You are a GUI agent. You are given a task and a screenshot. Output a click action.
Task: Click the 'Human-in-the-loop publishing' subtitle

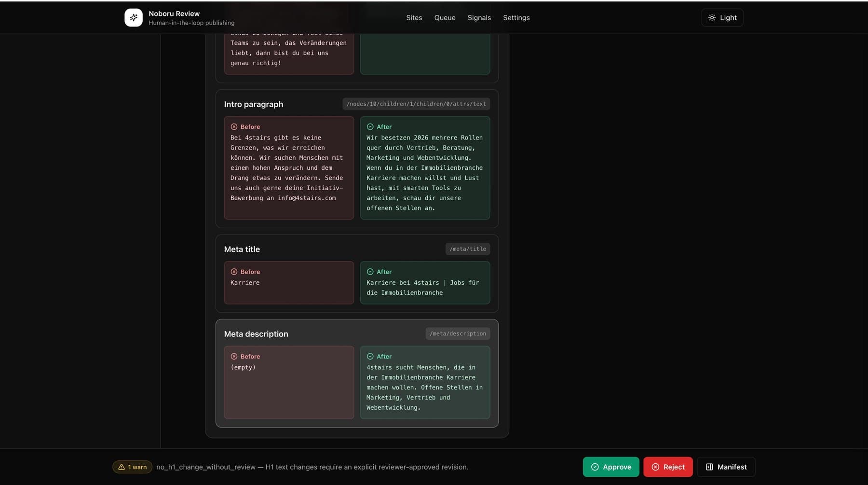(x=191, y=23)
